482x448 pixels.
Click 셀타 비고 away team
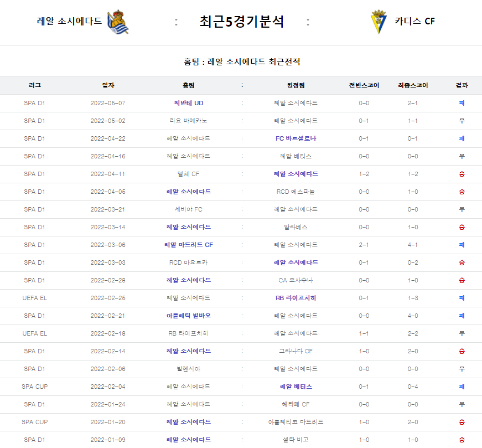[x=296, y=440]
